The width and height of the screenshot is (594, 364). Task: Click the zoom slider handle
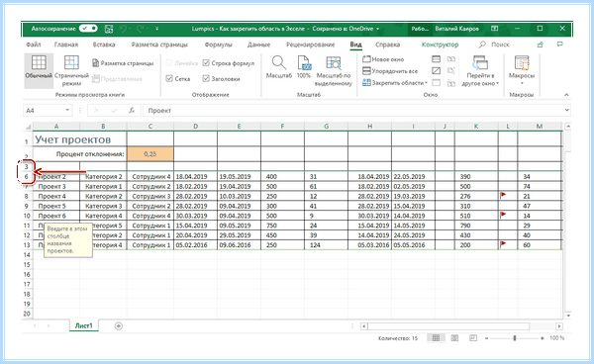515,338
